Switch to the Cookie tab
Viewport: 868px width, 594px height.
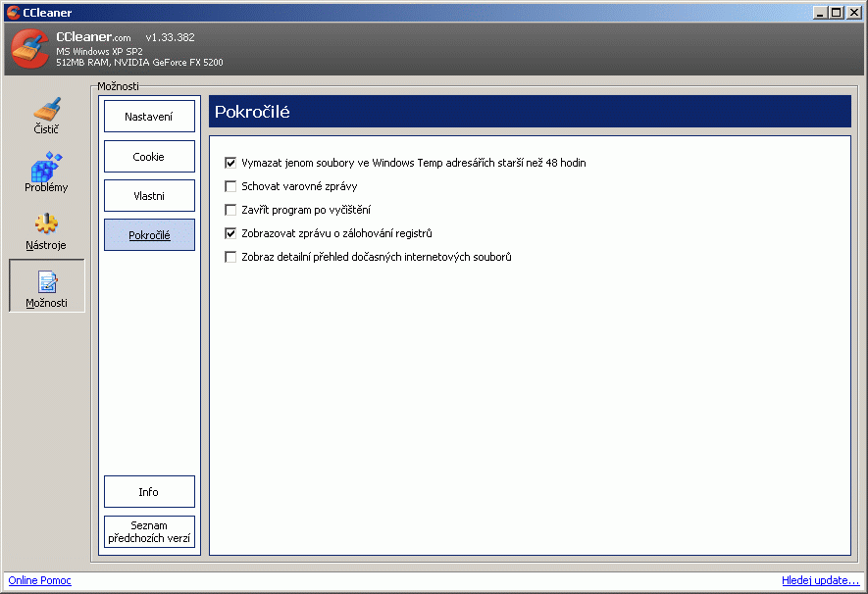coord(149,156)
